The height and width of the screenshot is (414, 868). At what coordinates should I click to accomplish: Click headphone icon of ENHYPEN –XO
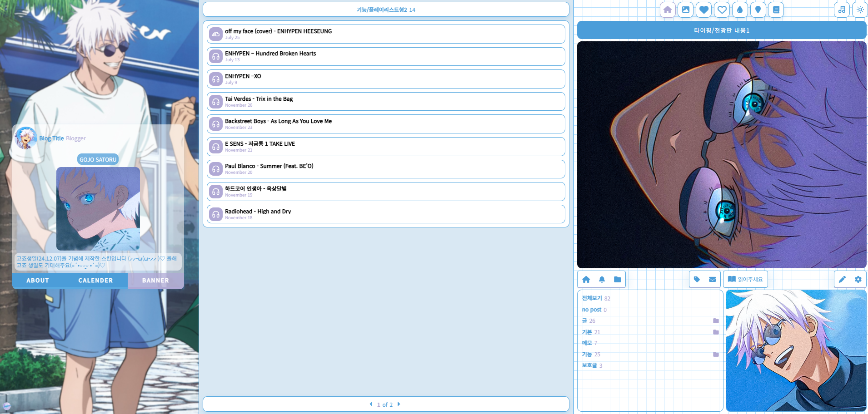[x=215, y=79]
